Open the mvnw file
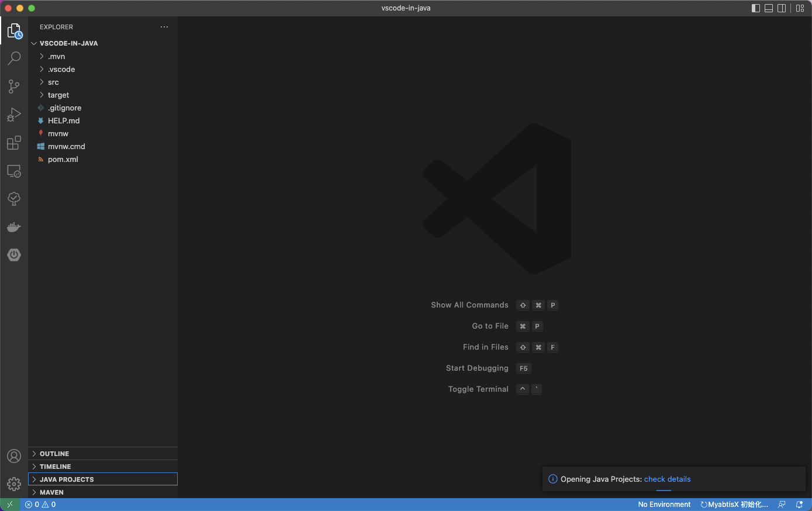Screen dimensions: 812x511 [x=103, y=134]
